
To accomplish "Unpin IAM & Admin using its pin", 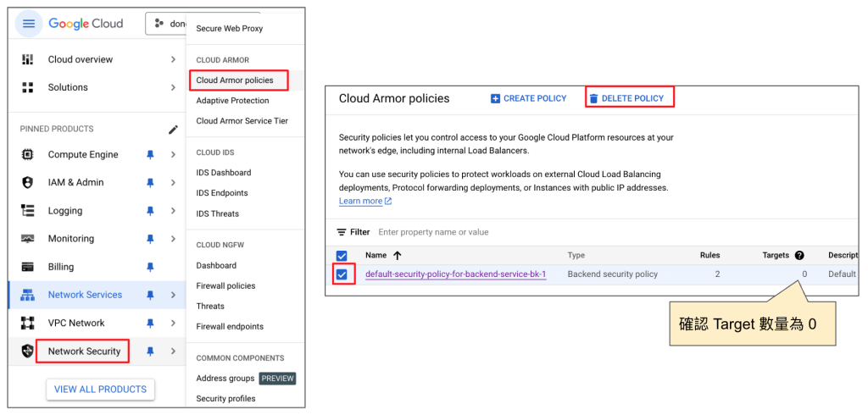I will coord(150,183).
